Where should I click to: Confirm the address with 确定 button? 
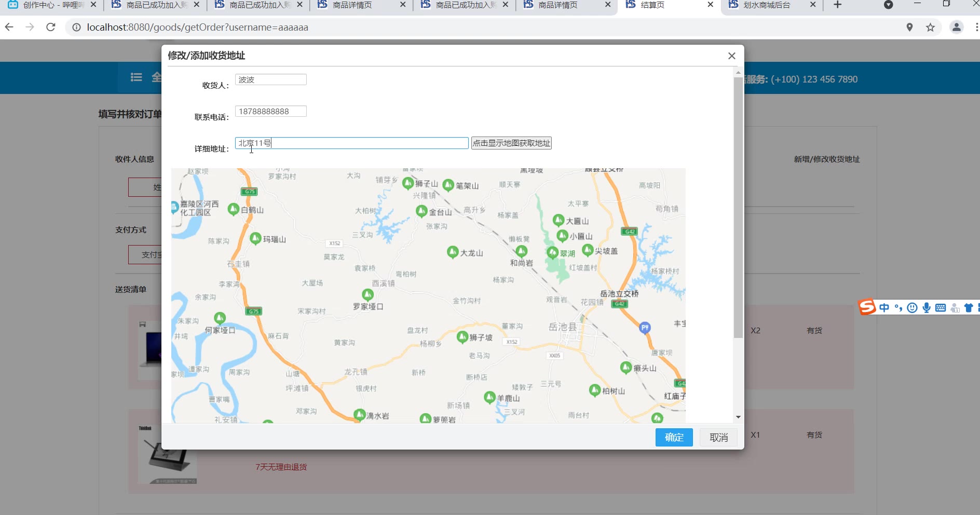(674, 437)
